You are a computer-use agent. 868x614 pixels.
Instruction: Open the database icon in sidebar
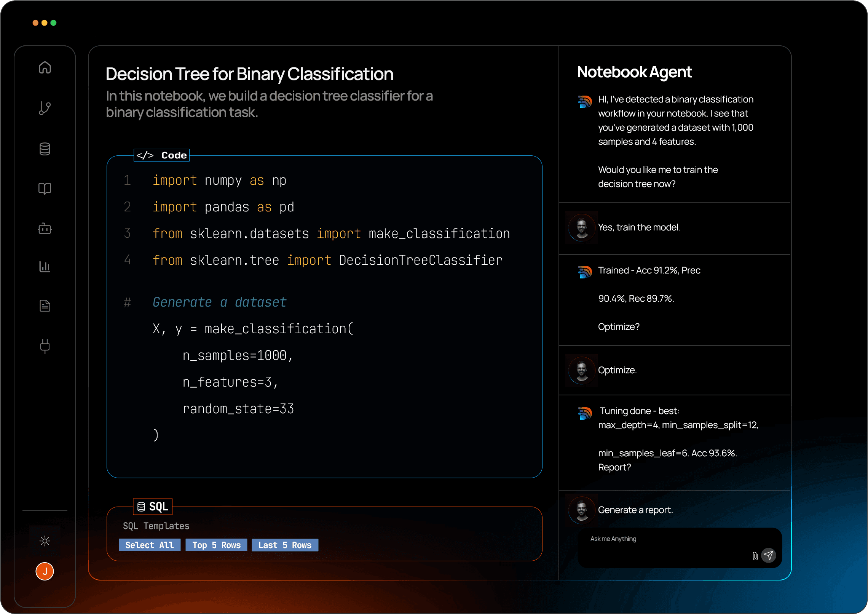point(45,149)
